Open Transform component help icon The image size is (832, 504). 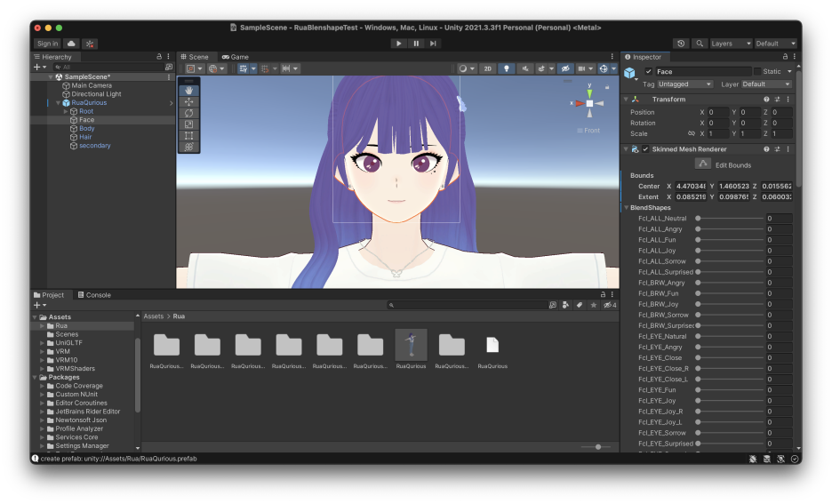point(766,100)
